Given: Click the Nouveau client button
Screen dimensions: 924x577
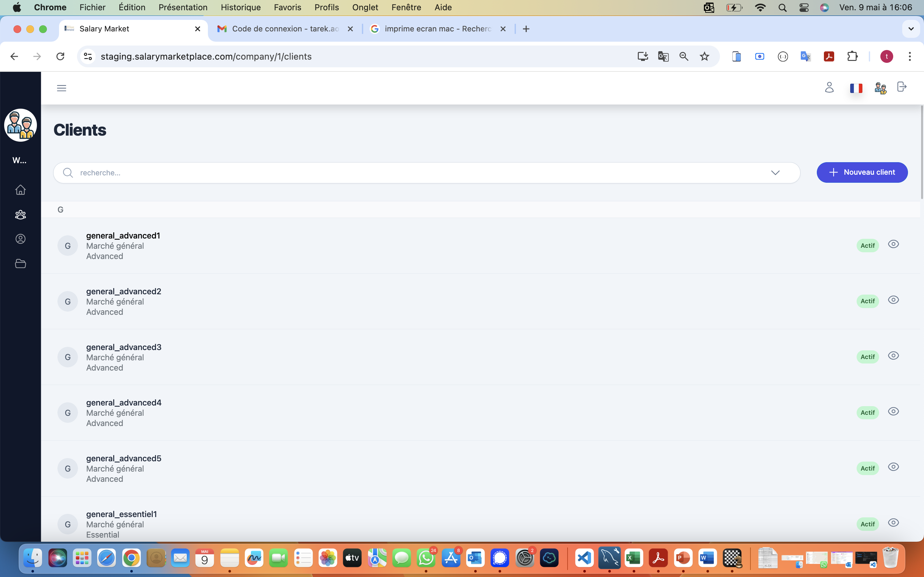Looking at the screenshot, I should point(862,172).
